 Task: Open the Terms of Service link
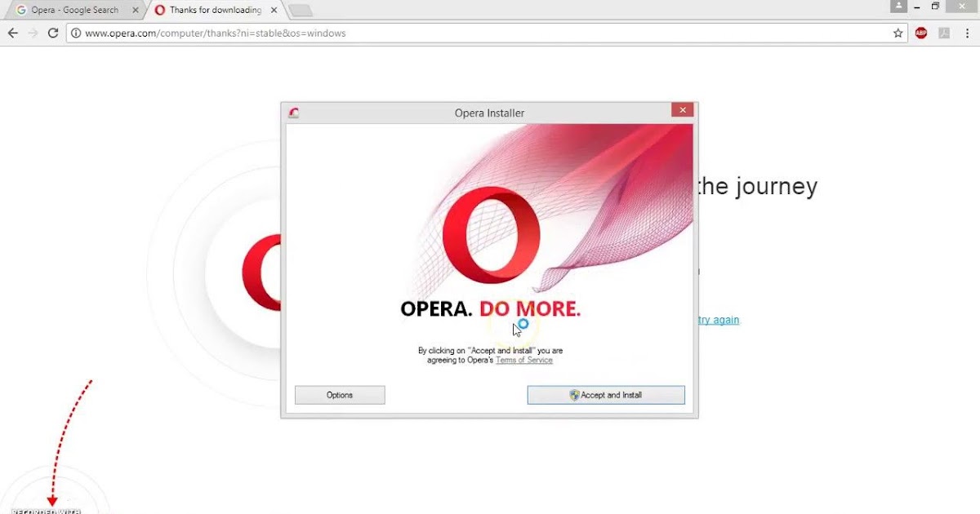pyautogui.click(x=524, y=360)
